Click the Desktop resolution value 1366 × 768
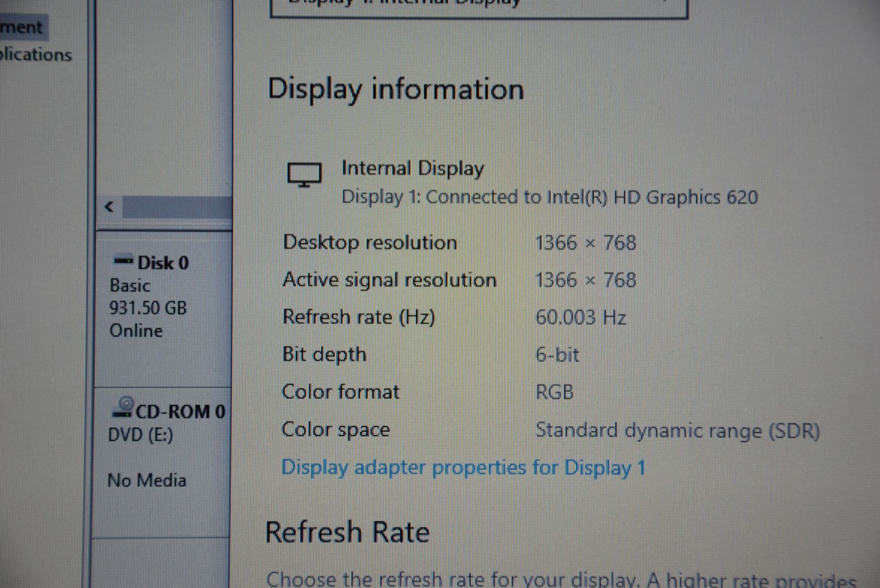This screenshot has height=588, width=880. coord(586,243)
